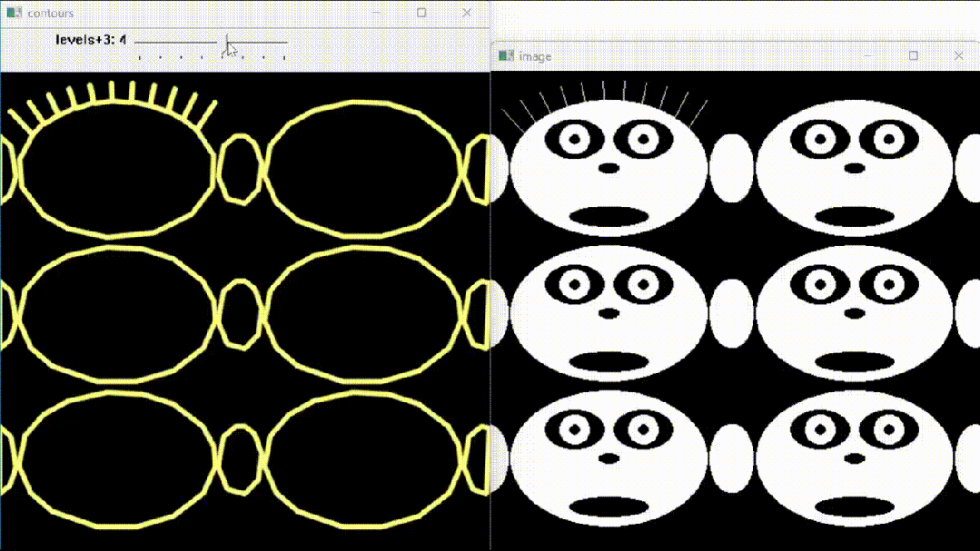
Task: Select the image window title text
Action: click(536, 55)
